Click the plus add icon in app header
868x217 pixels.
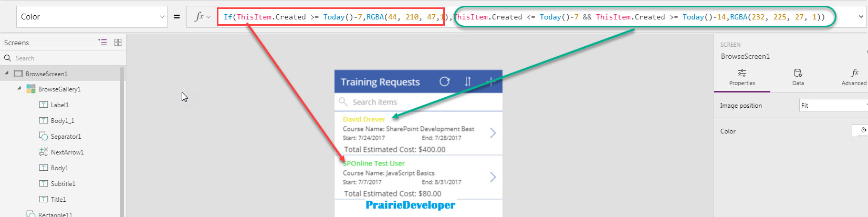coord(490,81)
